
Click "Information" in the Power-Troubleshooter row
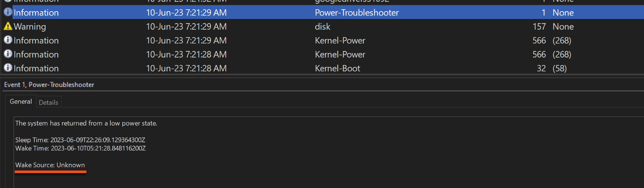[x=36, y=13]
